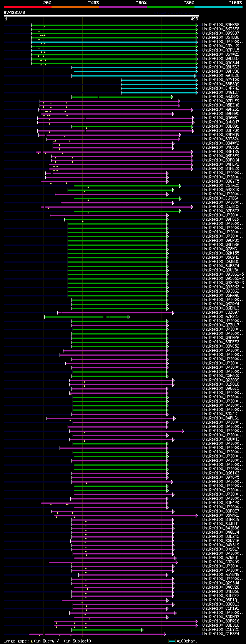Click the UniRef100_B4FEZ0 label
Image resolution: width=246 pixels, height=644 pixels.
[221, 169]
